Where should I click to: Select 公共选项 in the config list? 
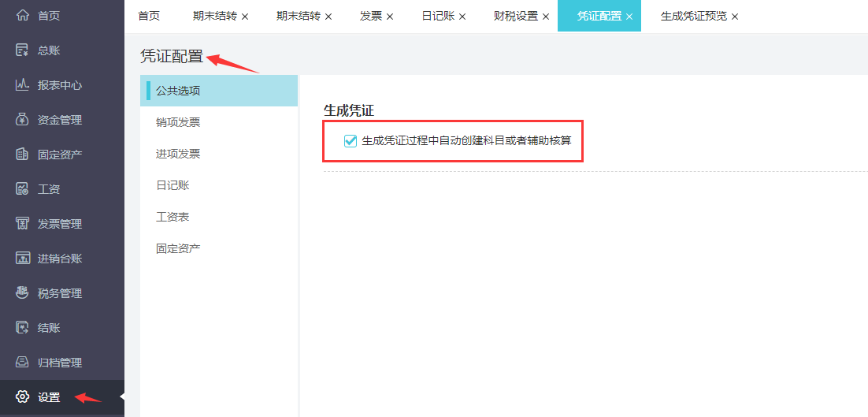click(219, 91)
